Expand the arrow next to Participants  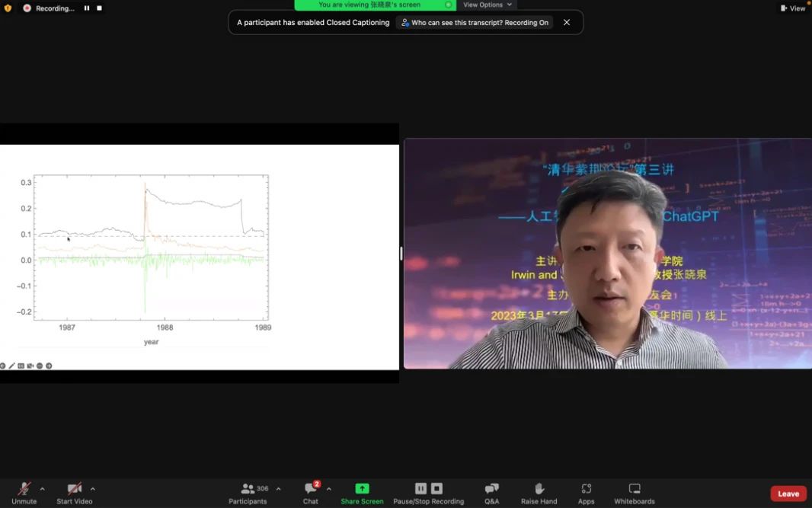point(279,489)
